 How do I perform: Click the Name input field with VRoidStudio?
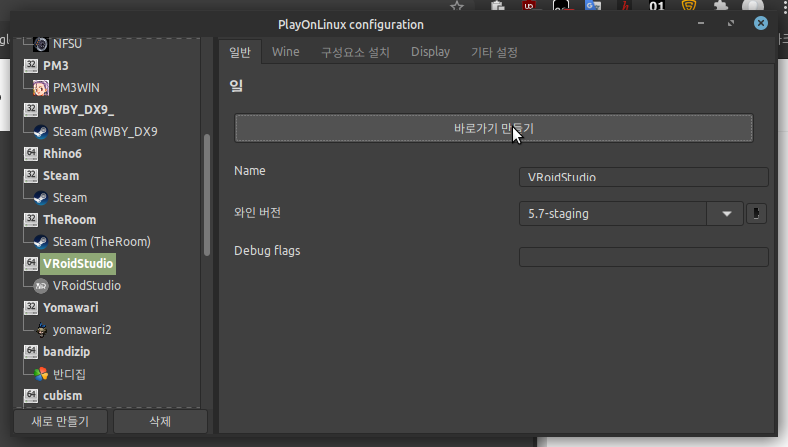[x=644, y=177]
